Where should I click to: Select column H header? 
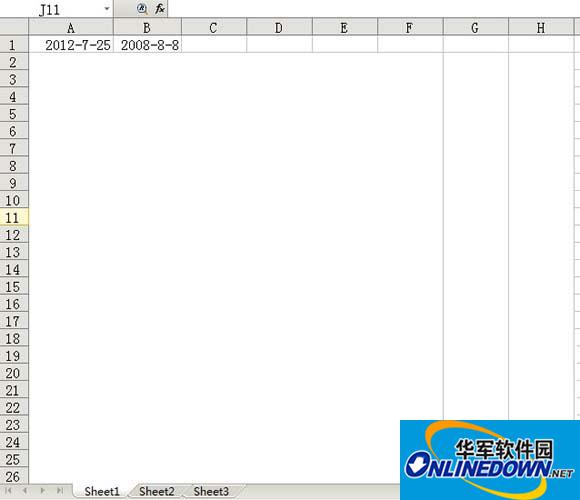pyautogui.click(x=541, y=28)
